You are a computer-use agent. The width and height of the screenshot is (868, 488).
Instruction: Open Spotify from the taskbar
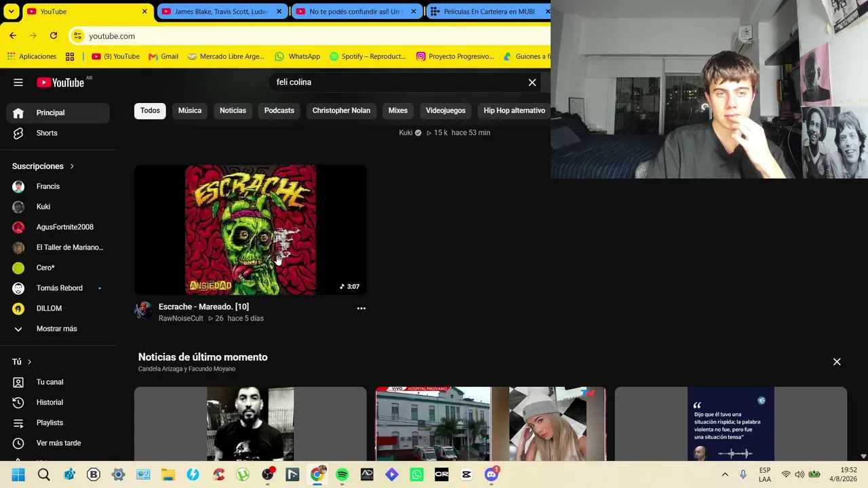click(342, 475)
